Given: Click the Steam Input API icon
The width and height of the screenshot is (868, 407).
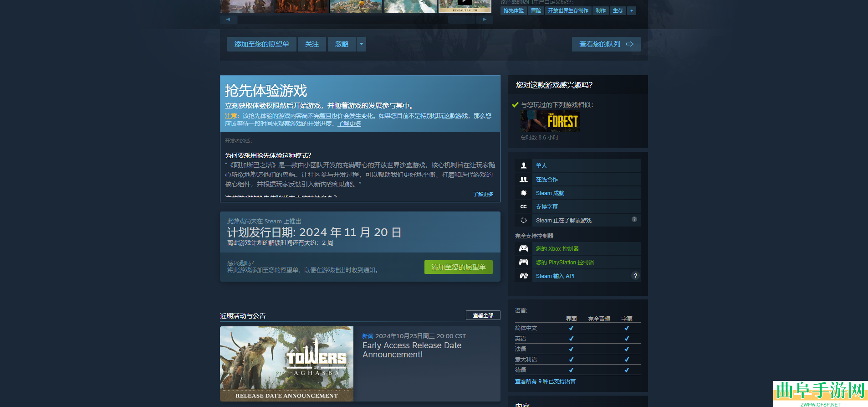Looking at the screenshot, I should tap(524, 276).
